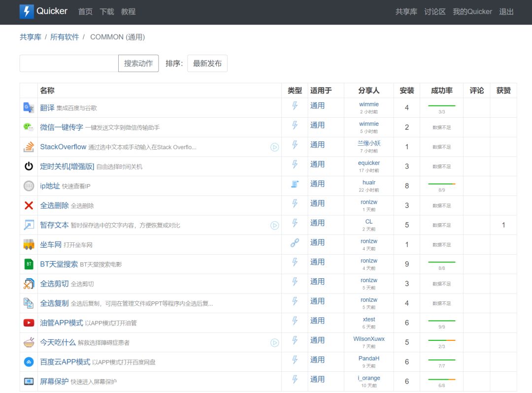This screenshot has height=393, width=532.
Task: Go to 讨论区 in the top navigation
Action: (x=435, y=12)
